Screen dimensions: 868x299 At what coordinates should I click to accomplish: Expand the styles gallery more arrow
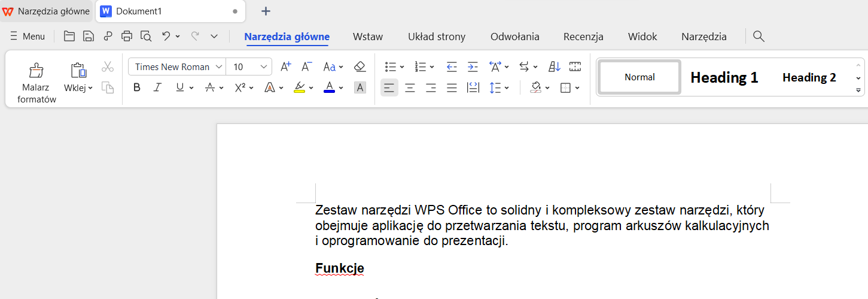pyautogui.click(x=858, y=90)
